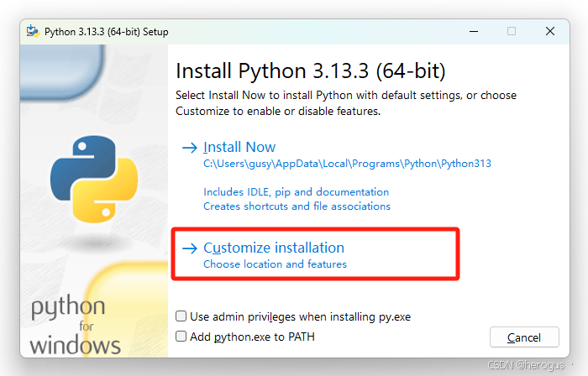Click the install path C:\Users\gusy\AppData text
The height and width of the screenshot is (376, 588).
(347, 164)
